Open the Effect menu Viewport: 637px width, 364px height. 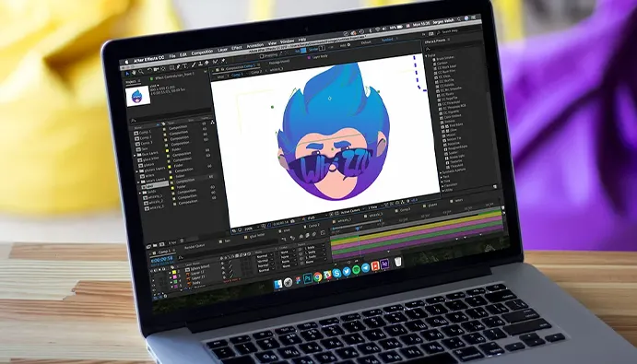236,48
